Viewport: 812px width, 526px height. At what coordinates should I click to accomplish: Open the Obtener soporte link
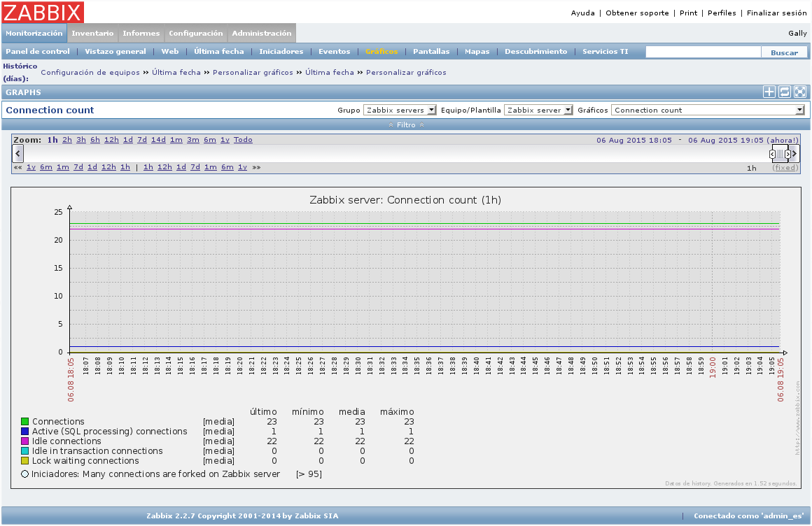637,13
